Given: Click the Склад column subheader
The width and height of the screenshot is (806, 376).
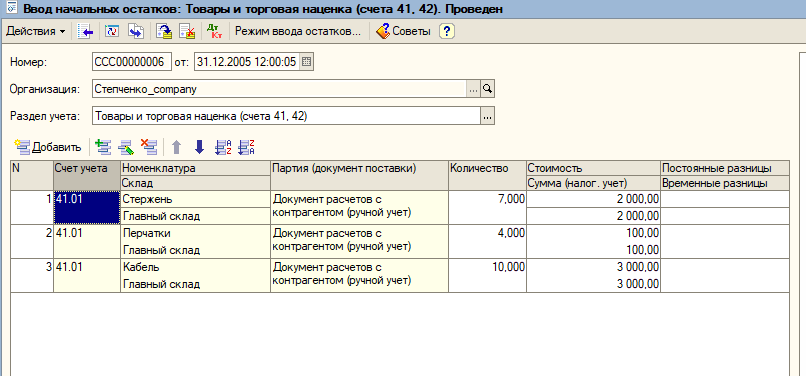Looking at the screenshot, I should click(x=195, y=183).
